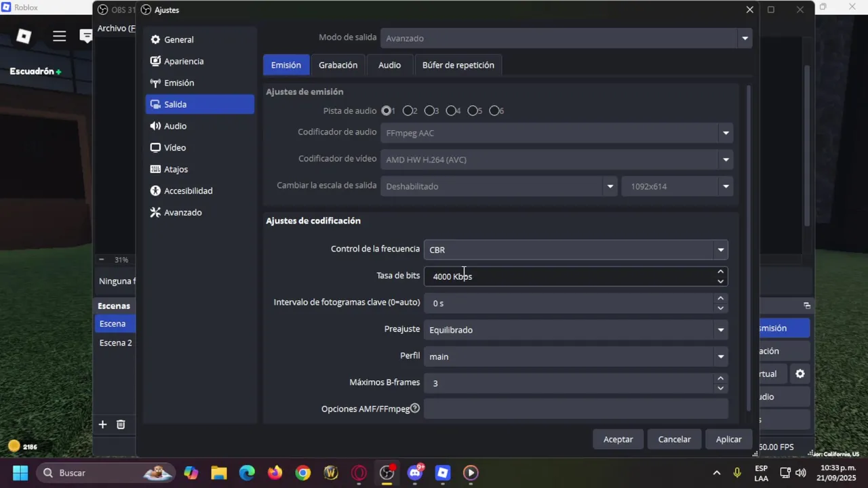Image resolution: width=868 pixels, height=488 pixels.
Task: Click Cancelar button
Action: coord(675,439)
